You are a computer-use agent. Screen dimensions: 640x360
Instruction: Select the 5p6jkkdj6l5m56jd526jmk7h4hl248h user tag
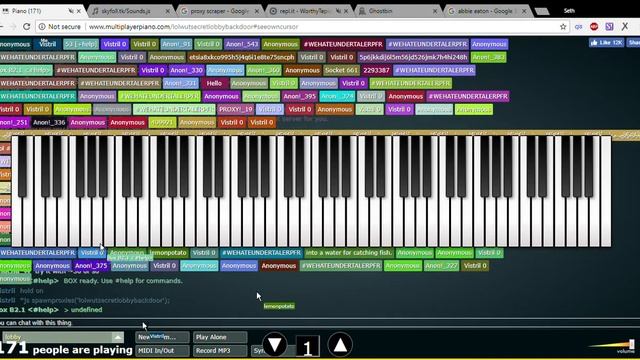[413, 57]
